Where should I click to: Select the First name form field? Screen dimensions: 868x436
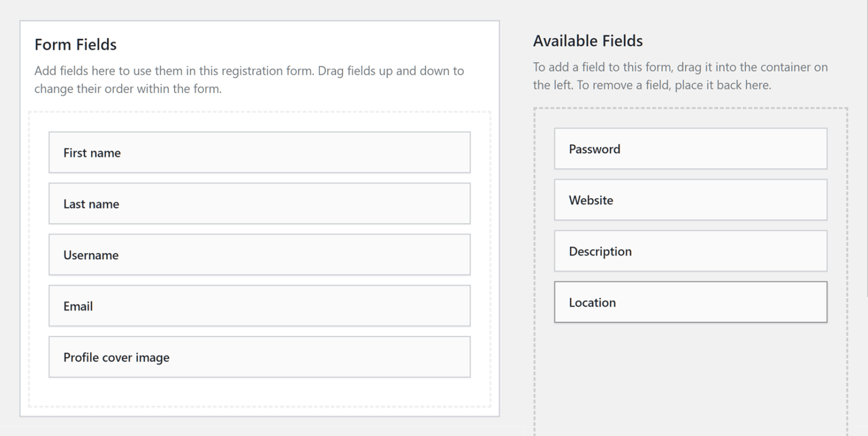[259, 152]
